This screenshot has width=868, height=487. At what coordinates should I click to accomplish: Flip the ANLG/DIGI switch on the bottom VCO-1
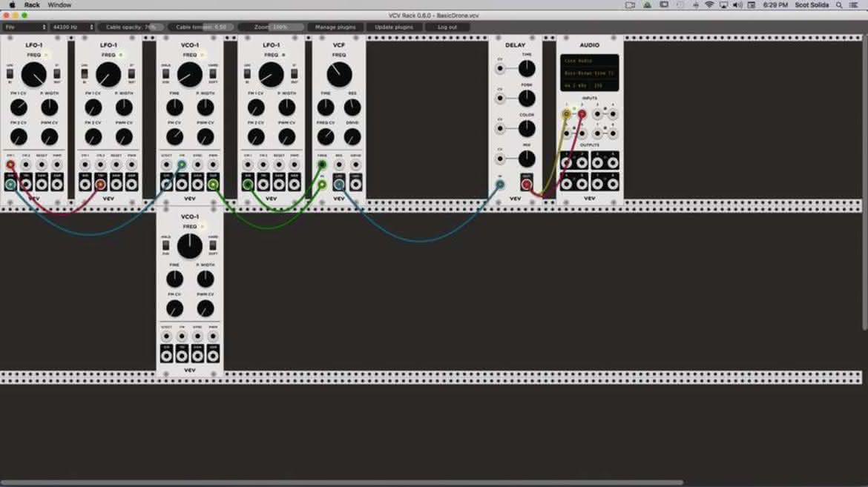tap(165, 245)
